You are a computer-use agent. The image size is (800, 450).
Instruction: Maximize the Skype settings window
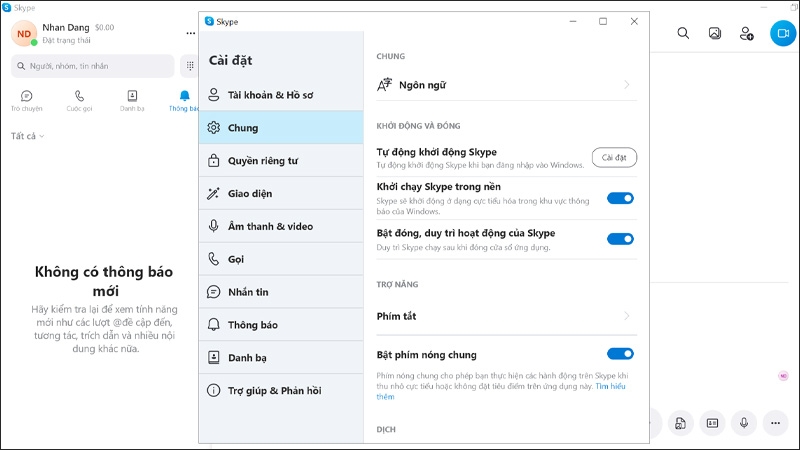603,21
